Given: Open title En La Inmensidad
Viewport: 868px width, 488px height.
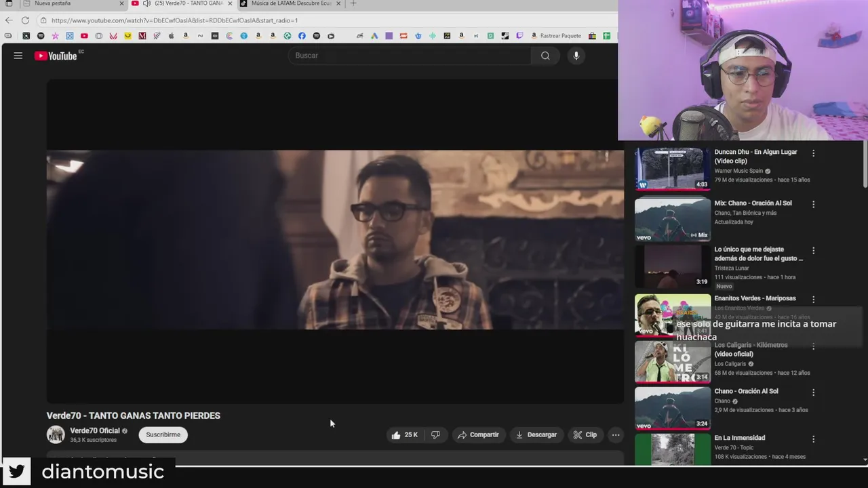Looking at the screenshot, I should 739,438.
